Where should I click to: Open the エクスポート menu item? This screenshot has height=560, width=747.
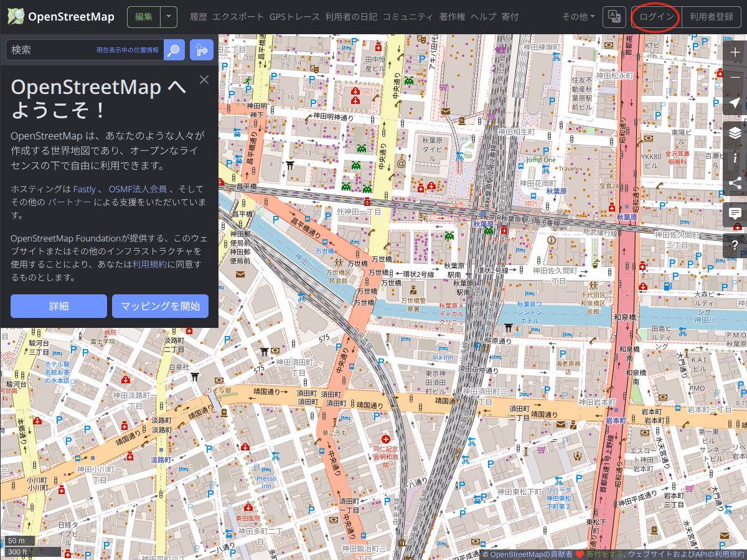point(238,17)
